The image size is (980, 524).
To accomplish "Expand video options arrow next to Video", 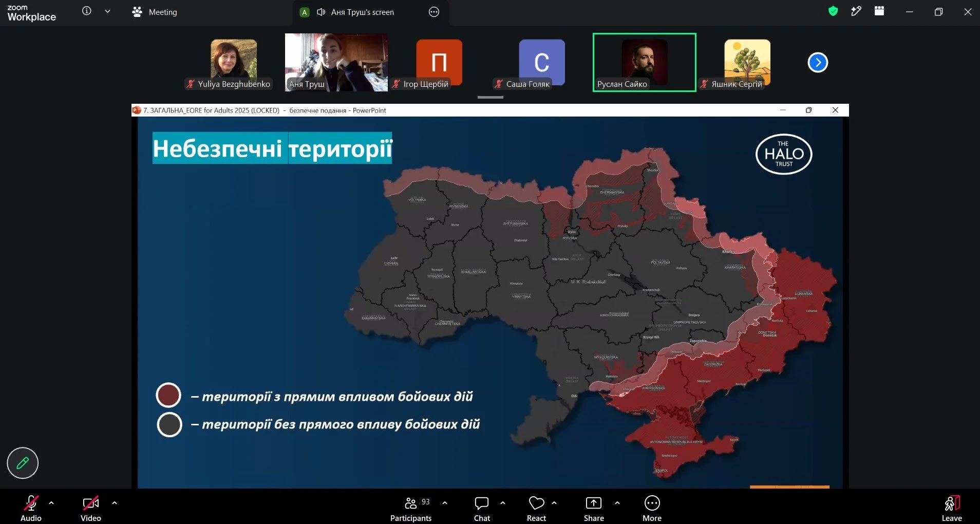I will coord(115,503).
